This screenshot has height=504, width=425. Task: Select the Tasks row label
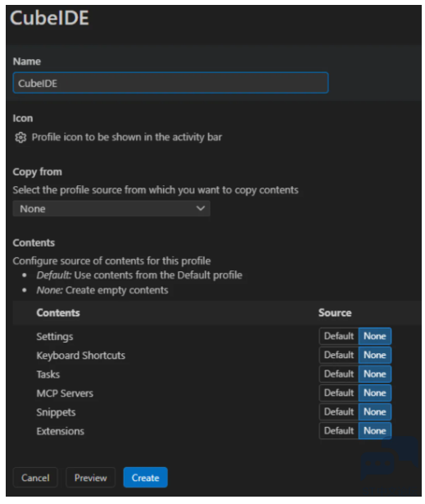click(47, 375)
